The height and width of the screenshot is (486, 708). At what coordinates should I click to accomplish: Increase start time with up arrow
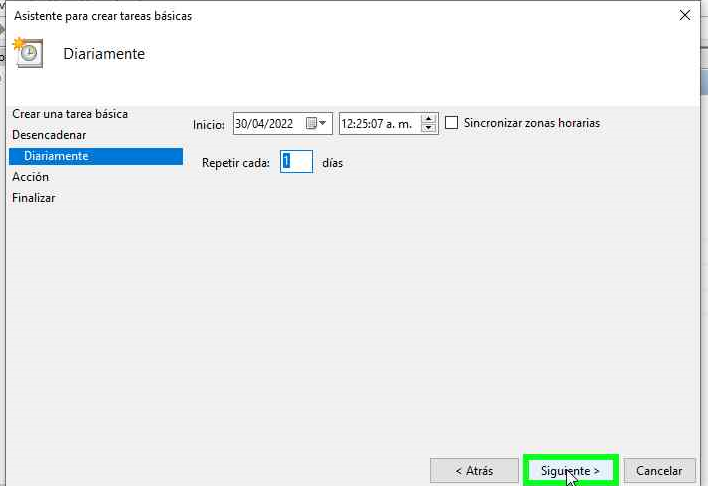[x=429, y=119]
